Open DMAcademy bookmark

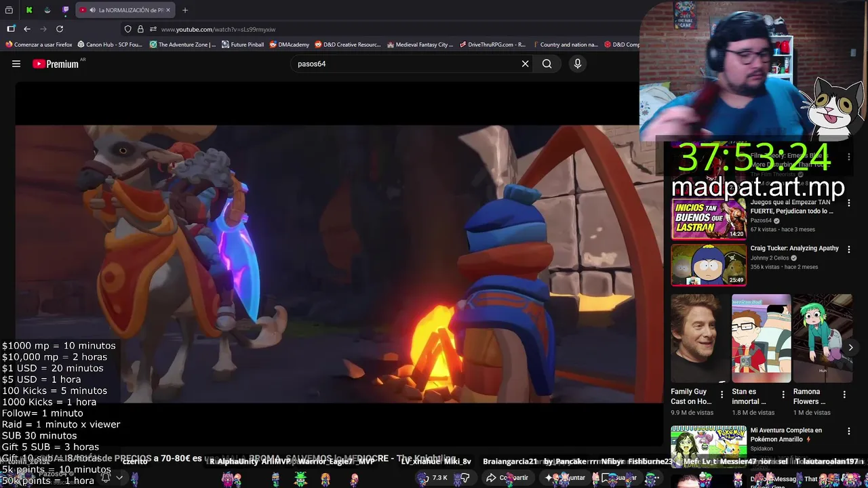289,45
